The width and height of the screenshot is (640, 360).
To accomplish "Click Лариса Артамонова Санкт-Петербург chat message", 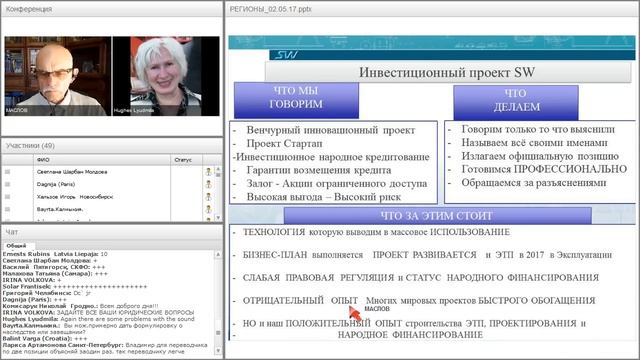I will point(105,348).
